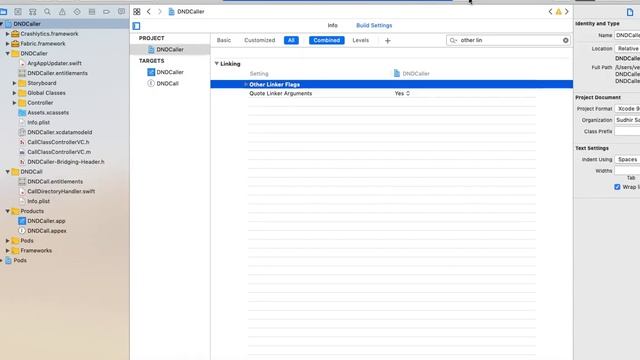Open DNDCaller.entitlements file
This screenshot has width=640, height=360.
click(57, 73)
